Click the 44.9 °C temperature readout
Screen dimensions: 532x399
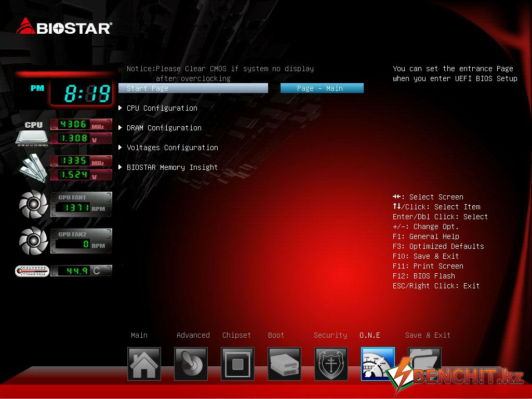click(x=81, y=271)
